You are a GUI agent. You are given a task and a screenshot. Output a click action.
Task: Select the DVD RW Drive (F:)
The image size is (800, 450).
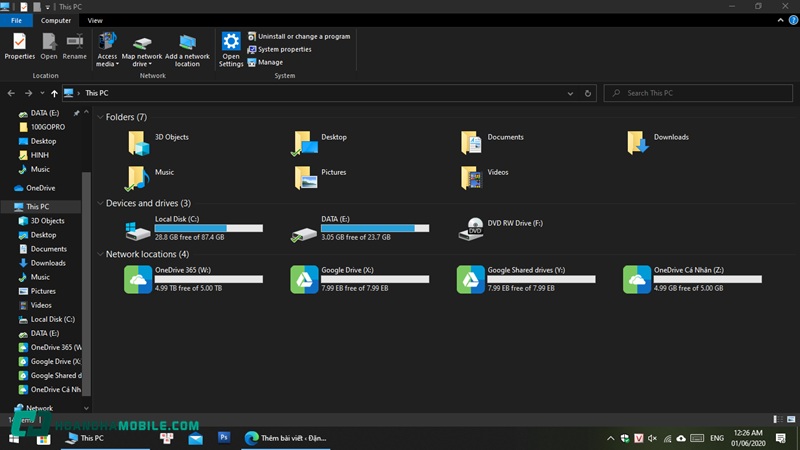point(471,228)
